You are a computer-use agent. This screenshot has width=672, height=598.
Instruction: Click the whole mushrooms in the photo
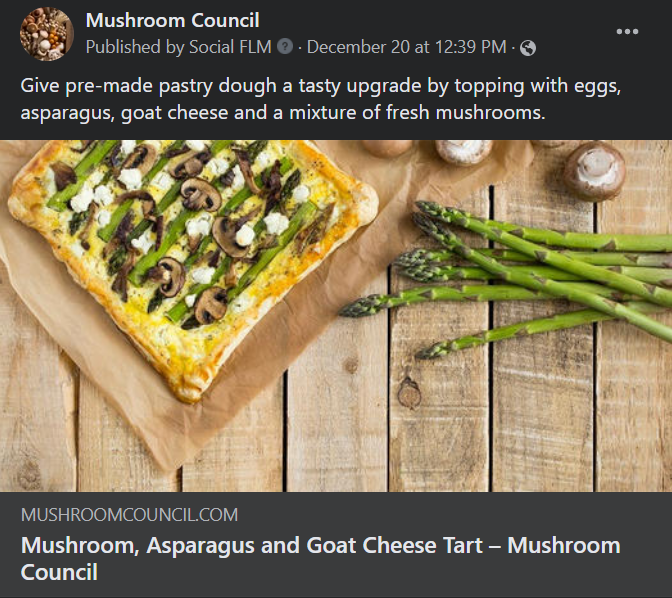point(594,168)
